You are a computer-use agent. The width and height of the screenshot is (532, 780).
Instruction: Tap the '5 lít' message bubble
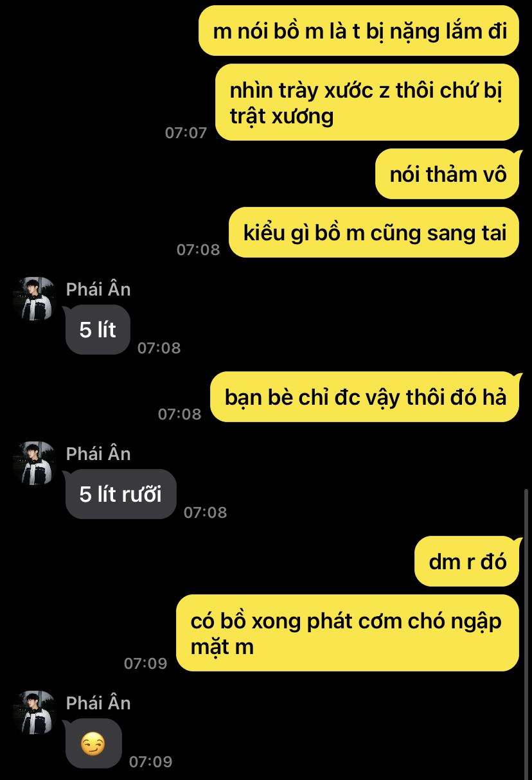(x=98, y=330)
